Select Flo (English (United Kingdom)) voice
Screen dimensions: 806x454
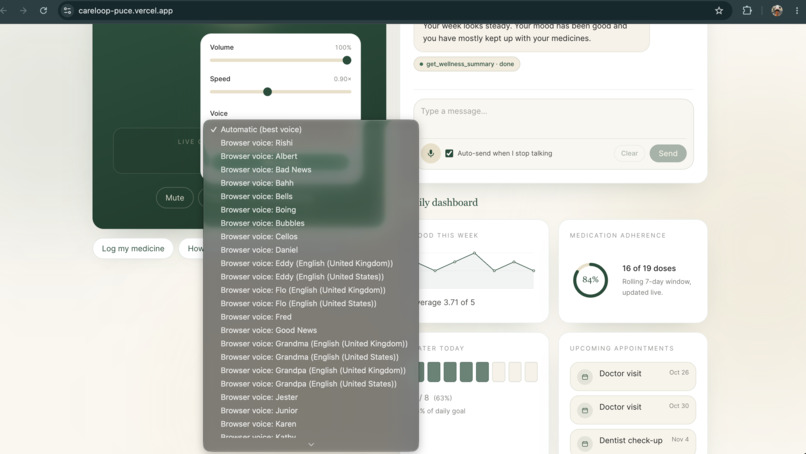(310, 290)
